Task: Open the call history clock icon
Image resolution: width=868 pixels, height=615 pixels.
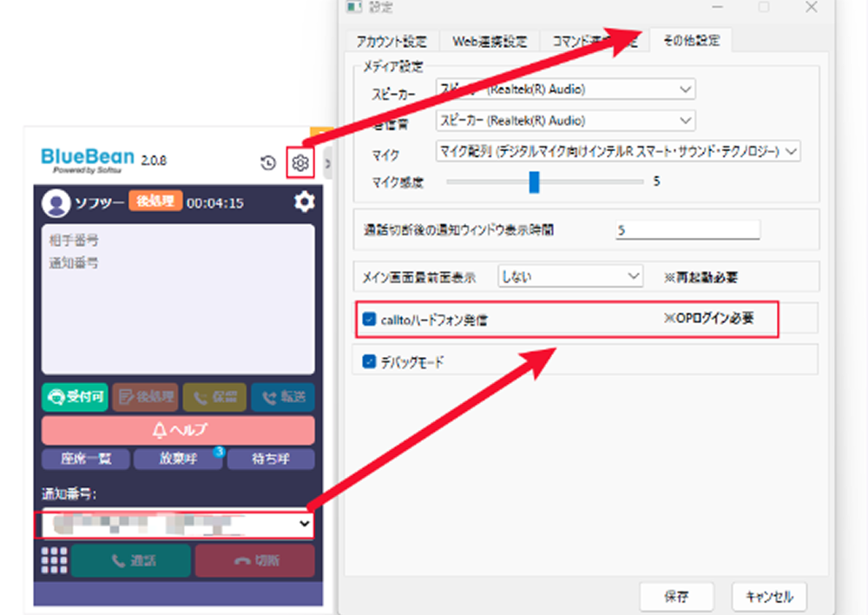Action: [268, 163]
